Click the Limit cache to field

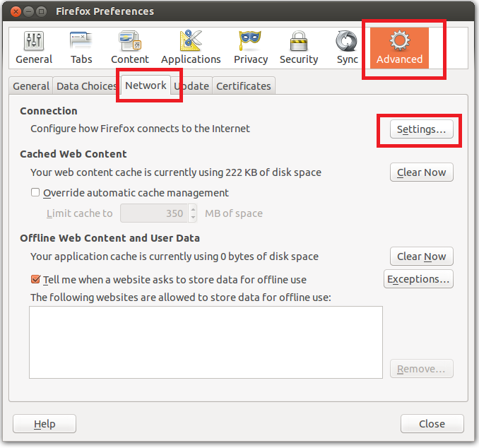point(154,213)
